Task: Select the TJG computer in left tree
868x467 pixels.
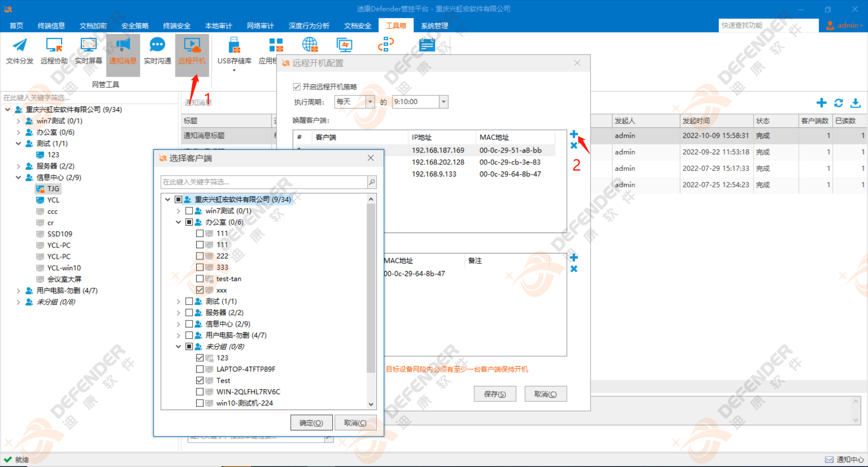Action: tap(48, 189)
